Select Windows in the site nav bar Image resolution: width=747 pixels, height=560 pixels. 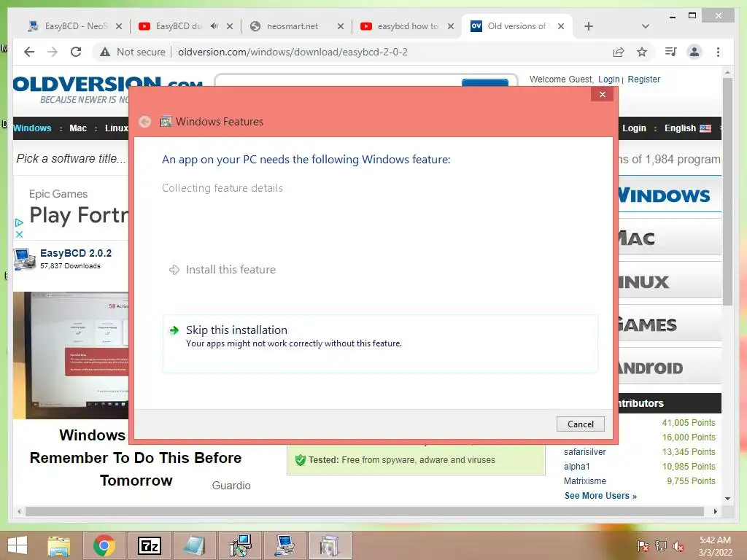32,128
